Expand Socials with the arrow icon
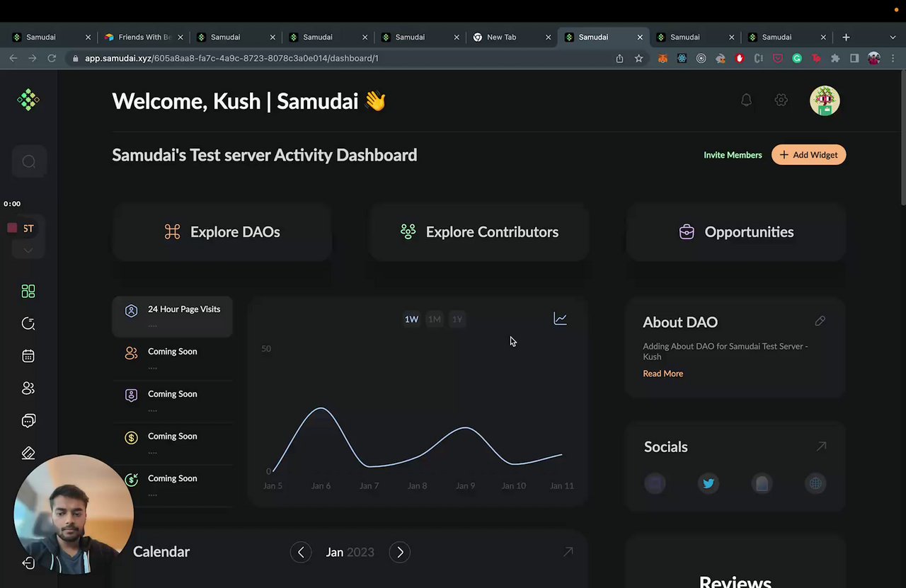 coord(821,446)
